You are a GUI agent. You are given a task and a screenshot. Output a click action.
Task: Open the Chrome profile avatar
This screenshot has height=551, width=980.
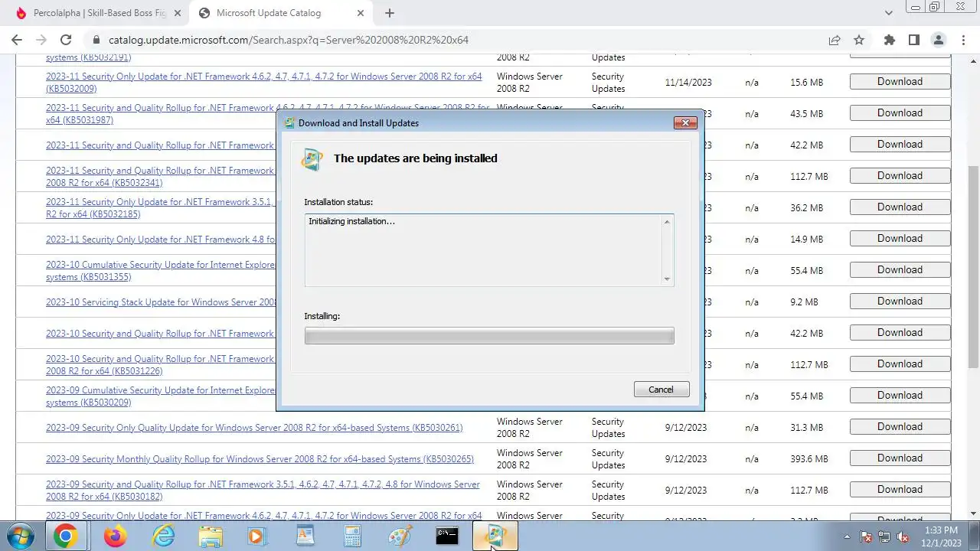click(x=939, y=40)
